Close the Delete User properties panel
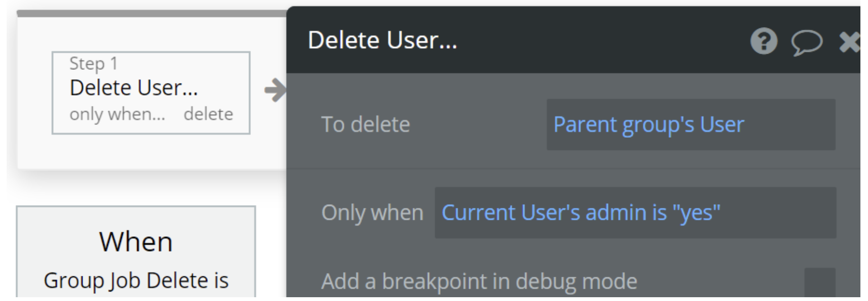 coord(850,42)
